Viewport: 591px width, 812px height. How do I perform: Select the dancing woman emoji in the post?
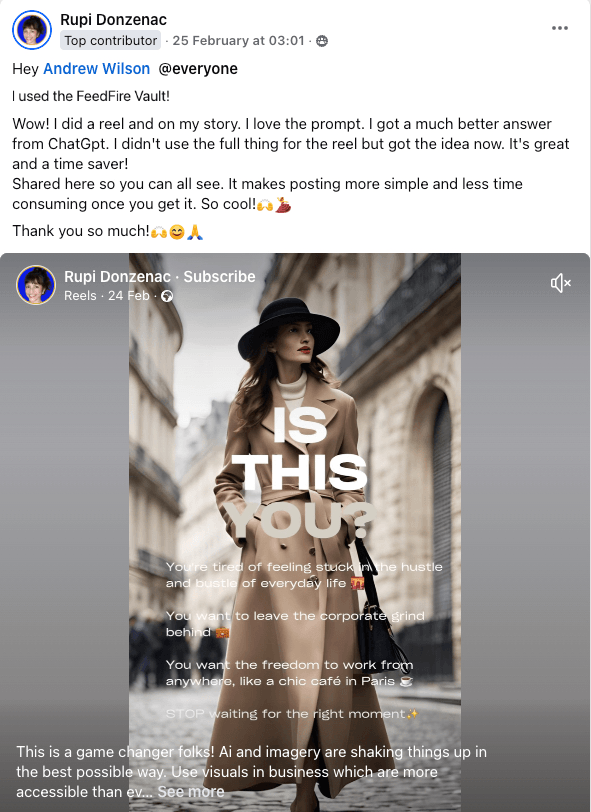click(x=283, y=205)
